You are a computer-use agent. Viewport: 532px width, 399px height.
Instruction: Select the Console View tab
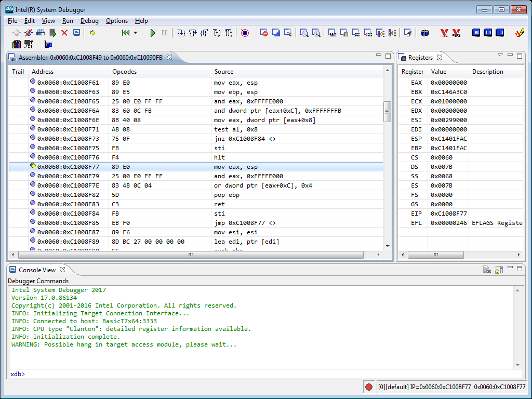pos(37,270)
